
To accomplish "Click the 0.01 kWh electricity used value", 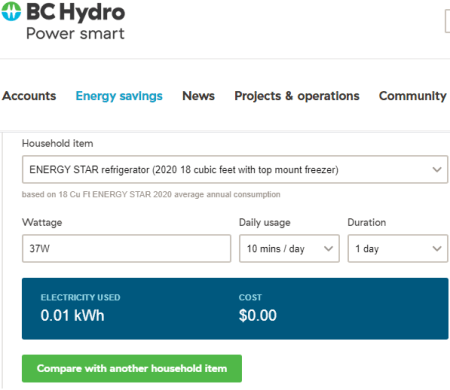I will [72, 315].
